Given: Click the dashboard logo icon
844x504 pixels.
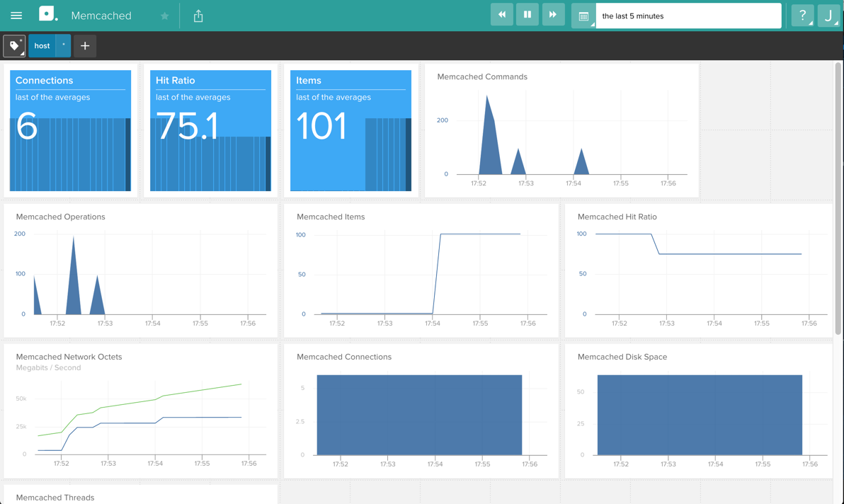Looking at the screenshot, I should (48, 15).
